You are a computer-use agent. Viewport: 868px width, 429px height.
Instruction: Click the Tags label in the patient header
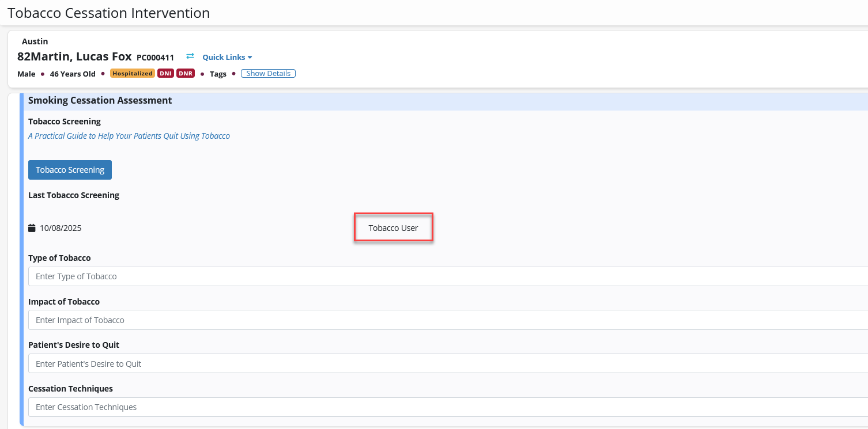point(218,74)
